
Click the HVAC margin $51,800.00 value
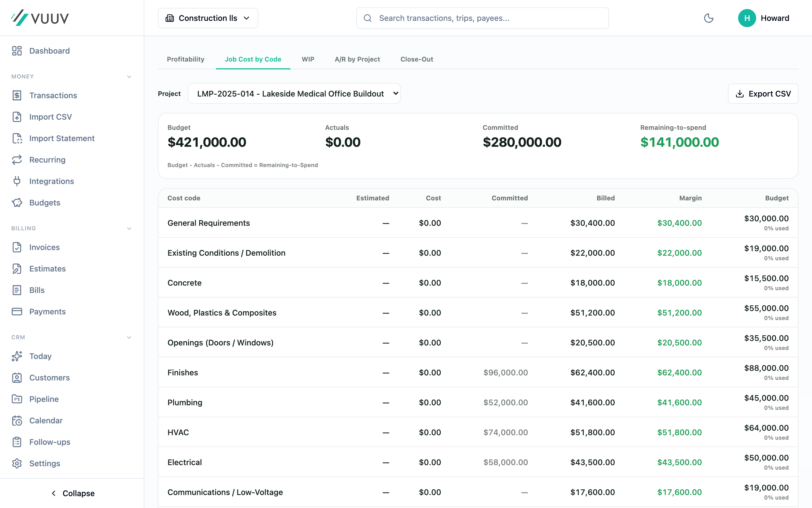pos(679,432)
